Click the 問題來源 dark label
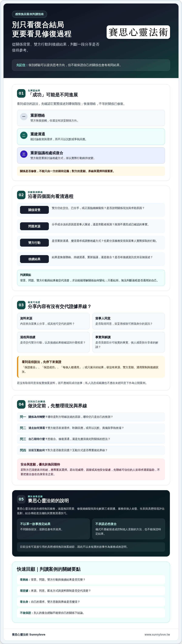 tap(34, 226)
